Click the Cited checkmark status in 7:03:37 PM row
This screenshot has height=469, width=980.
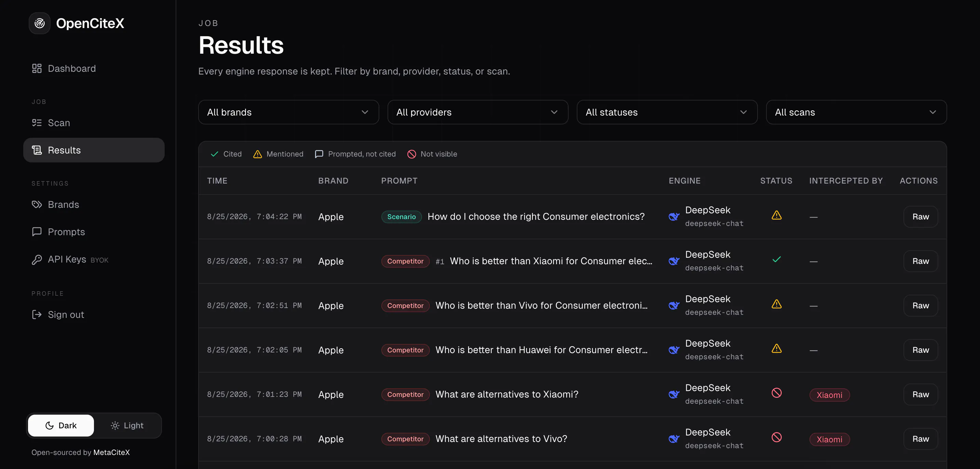click(x=776, y=260)
